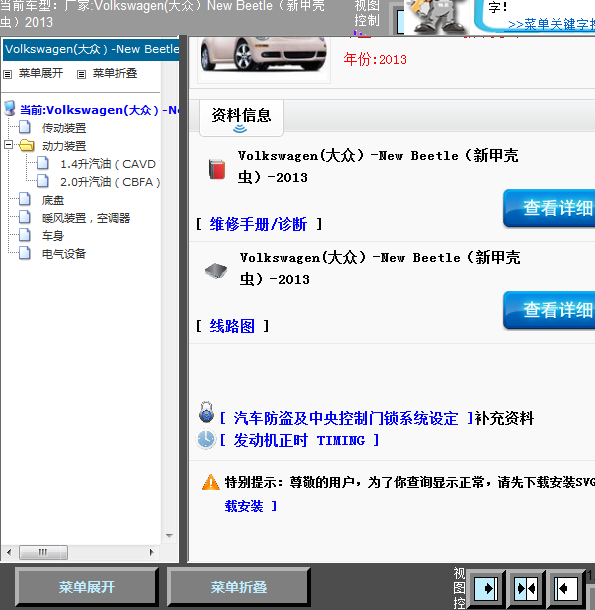The height and width of the screenshot is (610, 595).
Task: Click the page icon beside 暖风装置，空调器
Action: (x=25, y=217)
